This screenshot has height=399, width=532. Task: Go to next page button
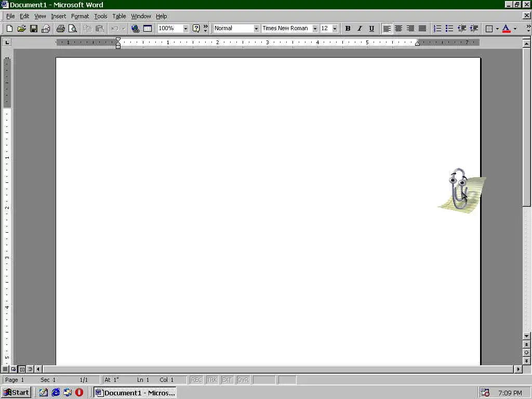click(527, 361)
